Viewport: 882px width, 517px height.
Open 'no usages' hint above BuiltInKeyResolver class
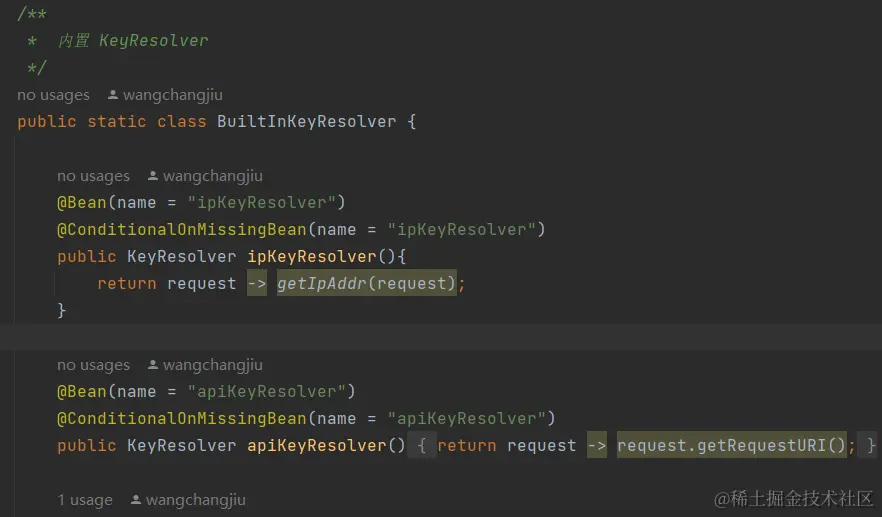coord(53,95)
